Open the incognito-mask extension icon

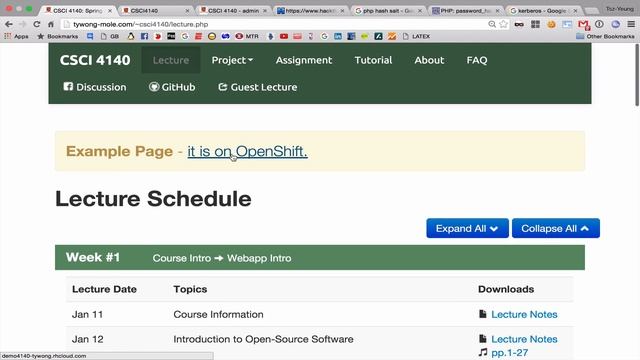tap(519, 24)
